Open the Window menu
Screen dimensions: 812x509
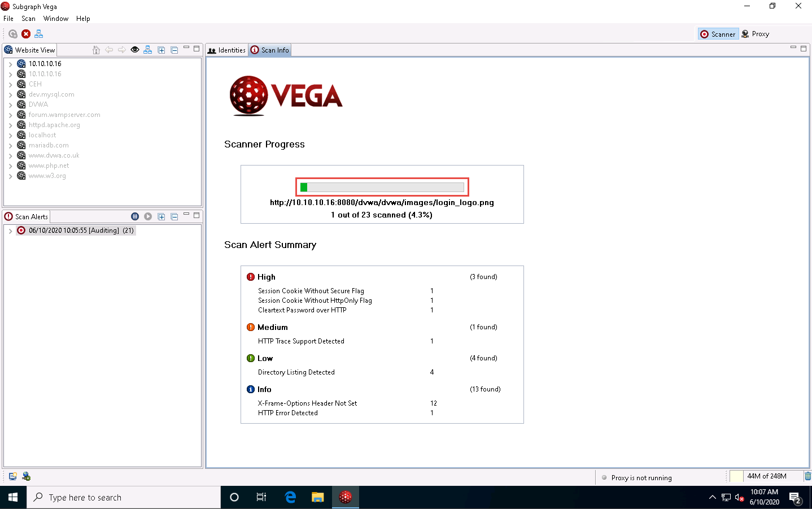click(56, 19)
